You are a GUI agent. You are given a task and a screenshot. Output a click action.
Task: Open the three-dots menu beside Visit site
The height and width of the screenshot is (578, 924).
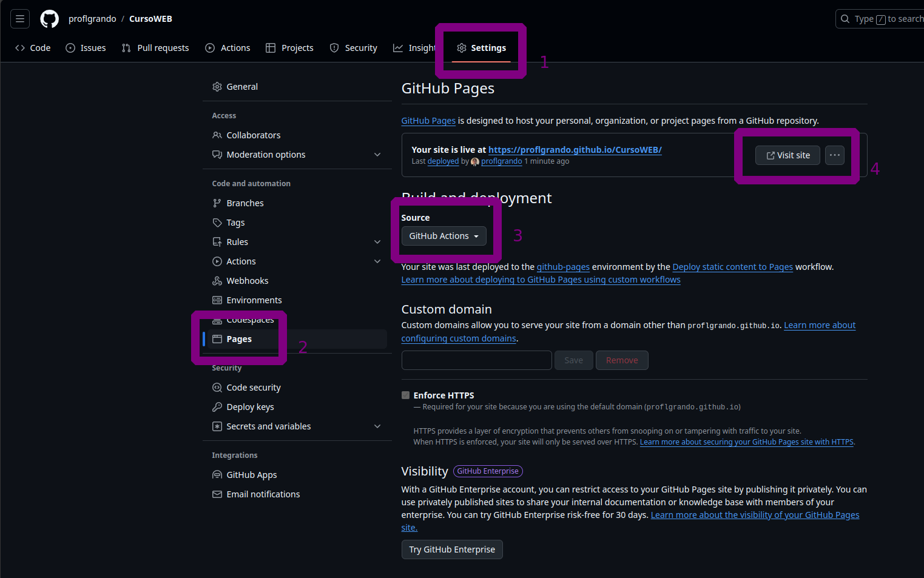pos(835,155)
